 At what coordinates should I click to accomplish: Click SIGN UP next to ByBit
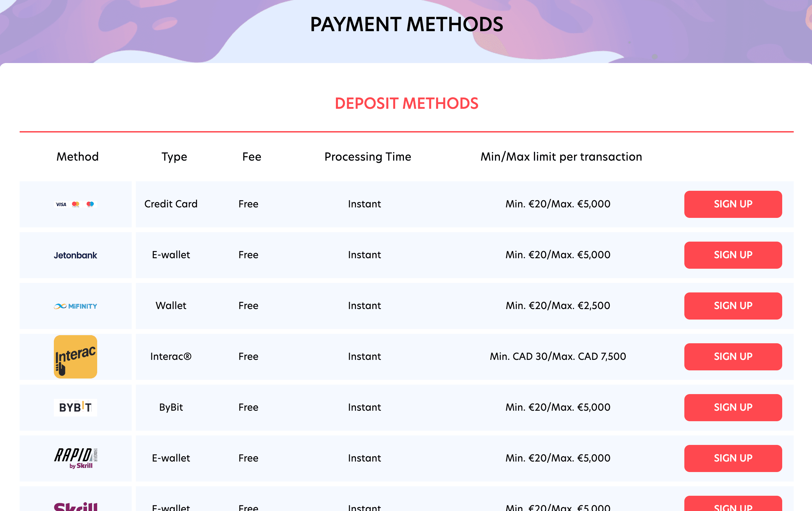coord(733,407)
